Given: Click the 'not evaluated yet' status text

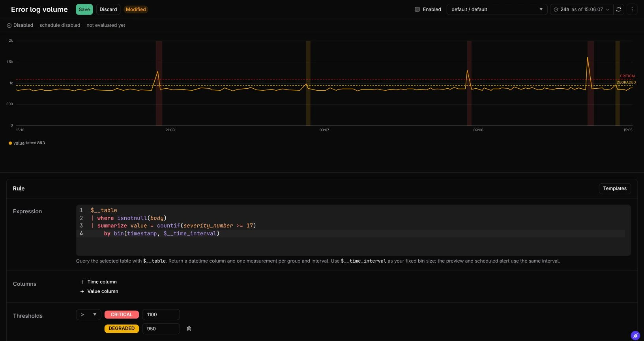Looking at the screenshot, I should click(x=106, y=25).
